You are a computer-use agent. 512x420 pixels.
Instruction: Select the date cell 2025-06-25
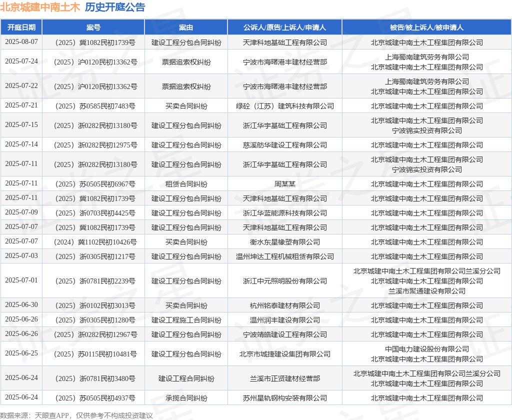click(21, 353)
